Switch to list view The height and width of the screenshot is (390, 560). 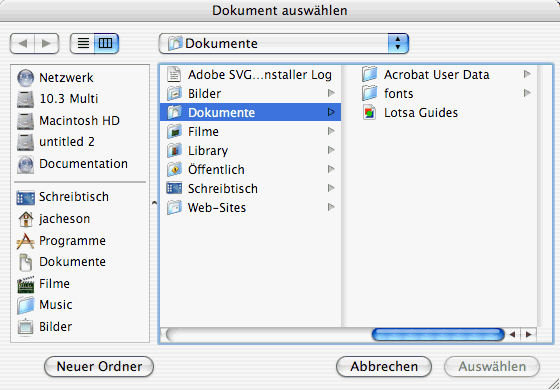(83, 44)
